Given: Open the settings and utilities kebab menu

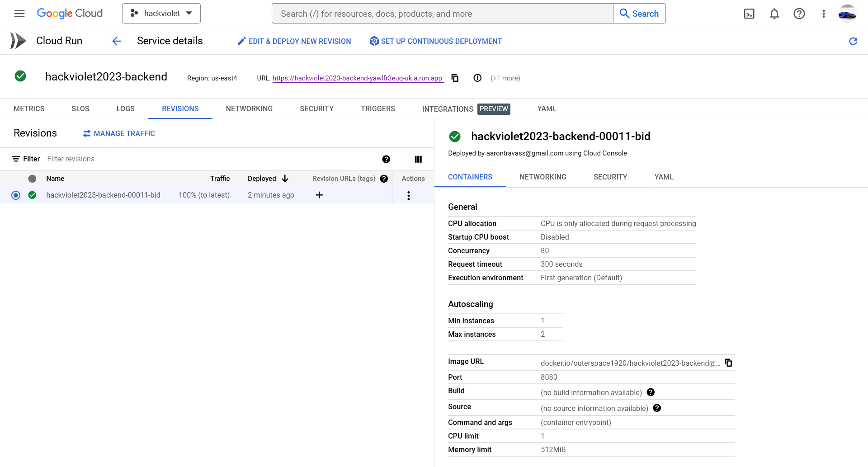Looking at the screenshot, I should click(824, 14).
